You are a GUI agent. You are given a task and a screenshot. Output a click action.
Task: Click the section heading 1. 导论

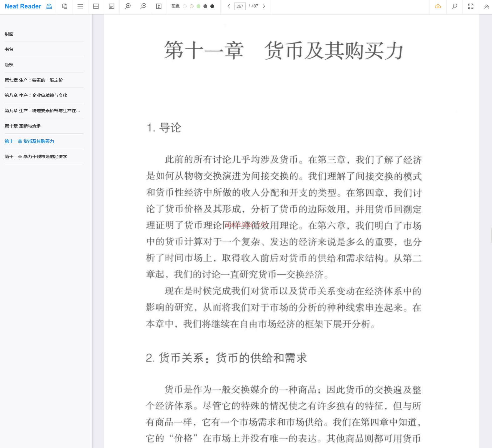click(x=164, y=127)
